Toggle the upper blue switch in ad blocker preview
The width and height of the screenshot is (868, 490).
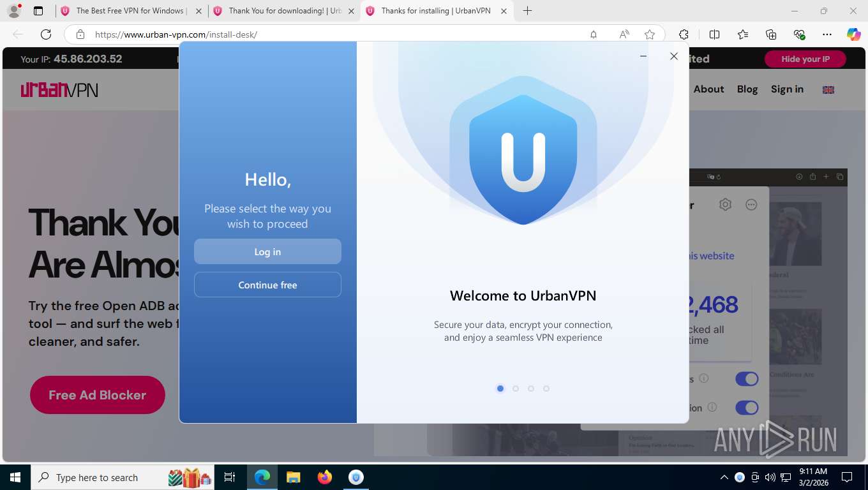[747, 379]
